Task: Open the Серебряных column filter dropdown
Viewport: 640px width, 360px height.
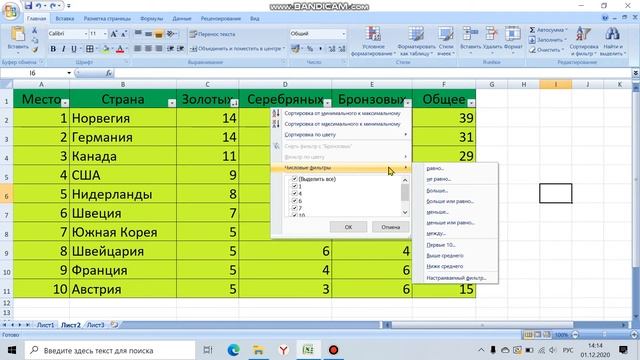Action: coord(327,103)
